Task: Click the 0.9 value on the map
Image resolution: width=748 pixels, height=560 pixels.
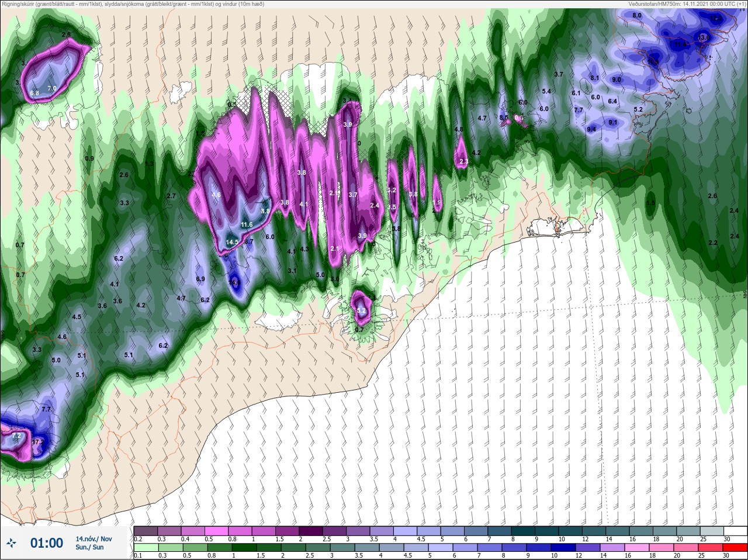Action: click(x=89, y=158)
